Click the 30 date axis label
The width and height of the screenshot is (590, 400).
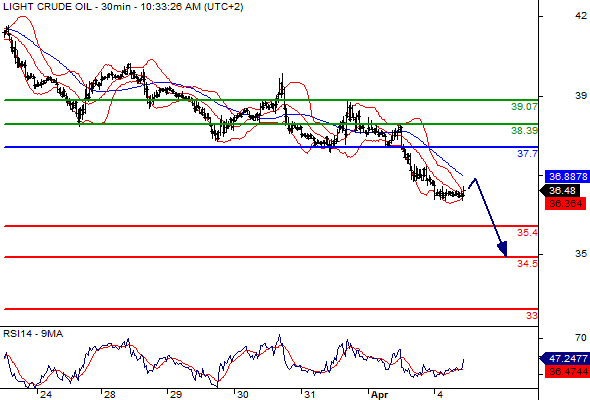point(243,395)
